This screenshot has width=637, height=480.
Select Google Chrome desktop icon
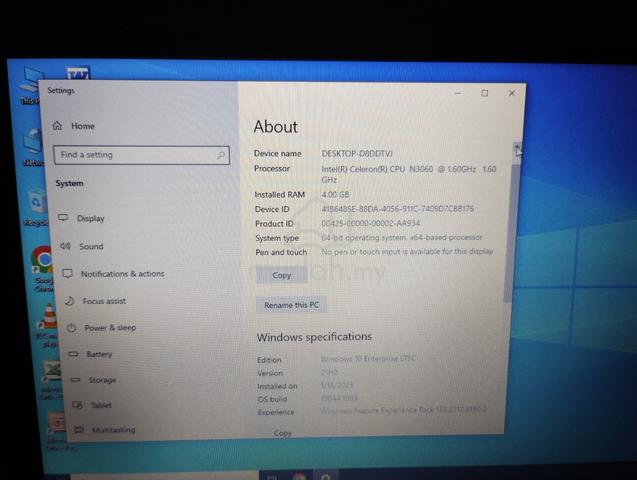[x=42, y=269]
